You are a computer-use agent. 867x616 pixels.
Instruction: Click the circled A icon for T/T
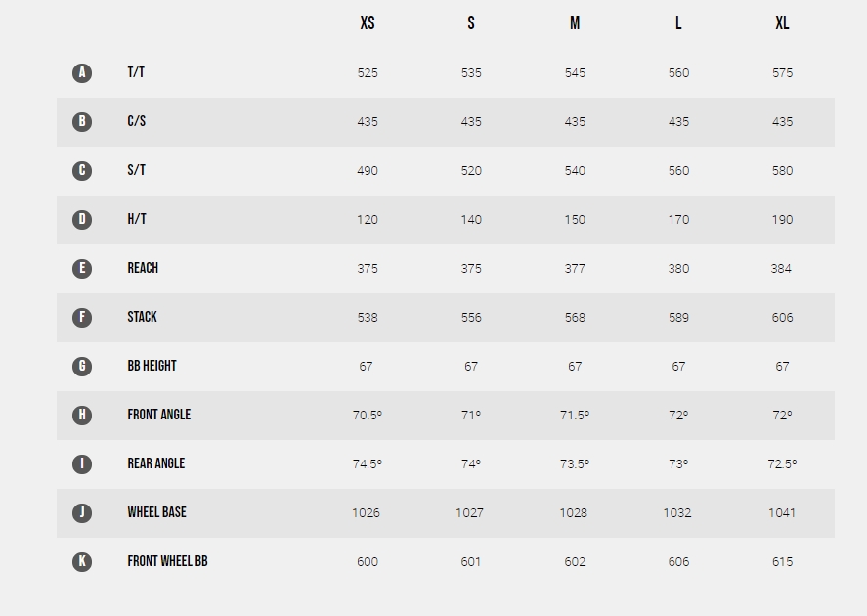tap(82, 73)
